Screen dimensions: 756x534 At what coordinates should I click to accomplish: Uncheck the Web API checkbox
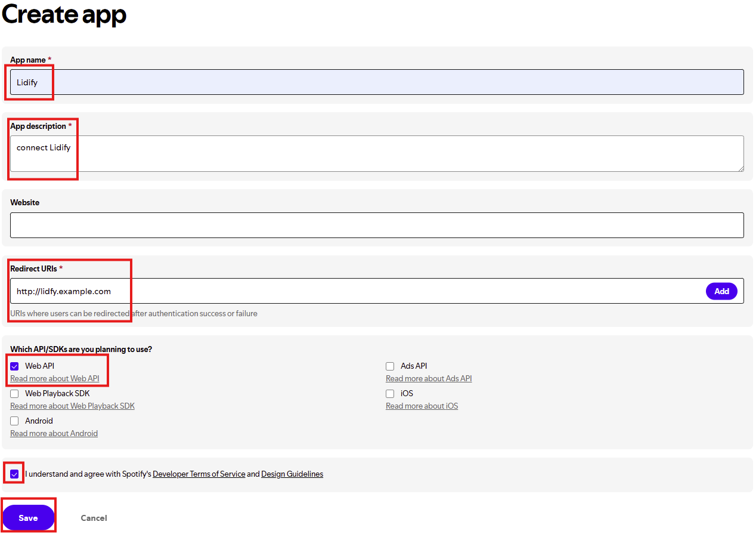(14, 366)
